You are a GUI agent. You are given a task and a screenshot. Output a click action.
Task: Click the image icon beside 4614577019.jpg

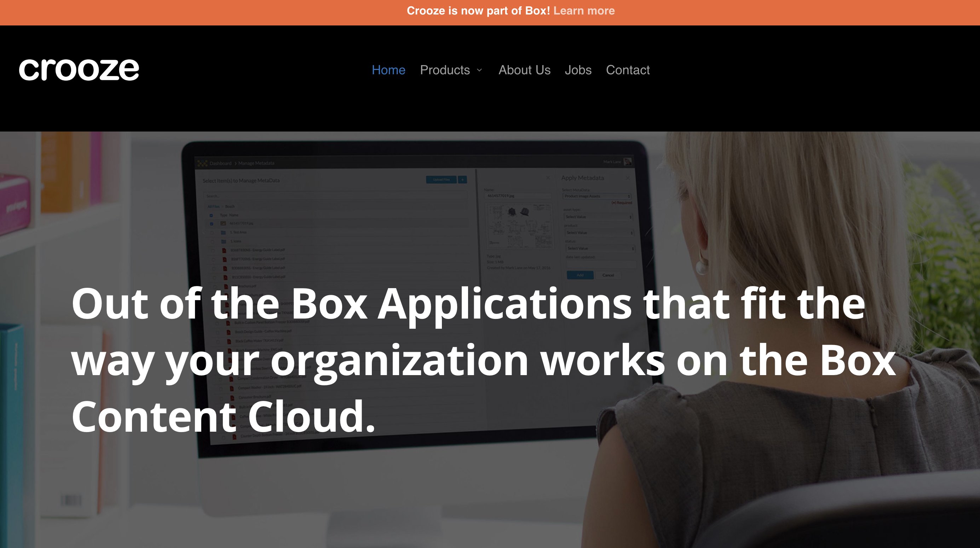pos(223,223)
